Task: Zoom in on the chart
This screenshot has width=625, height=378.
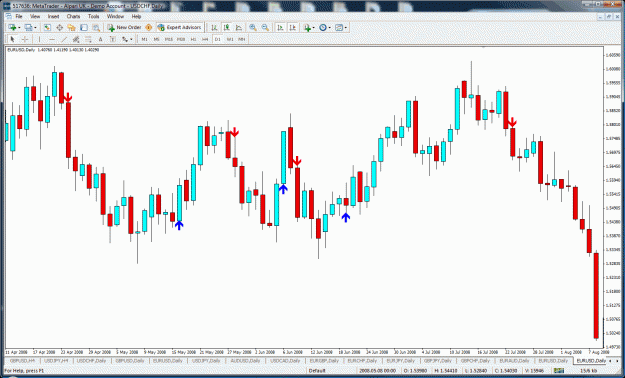Action: click(253, 28)
